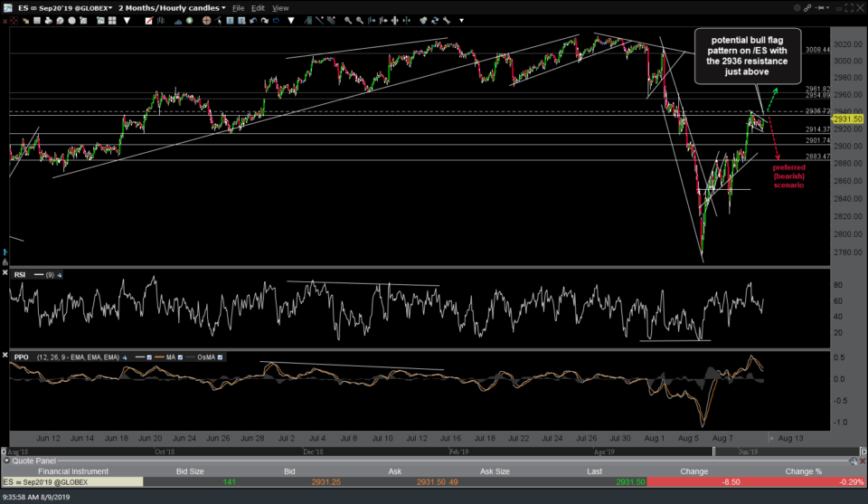
Task: Select the trendline drawing tool
Action: pos(320,21)
